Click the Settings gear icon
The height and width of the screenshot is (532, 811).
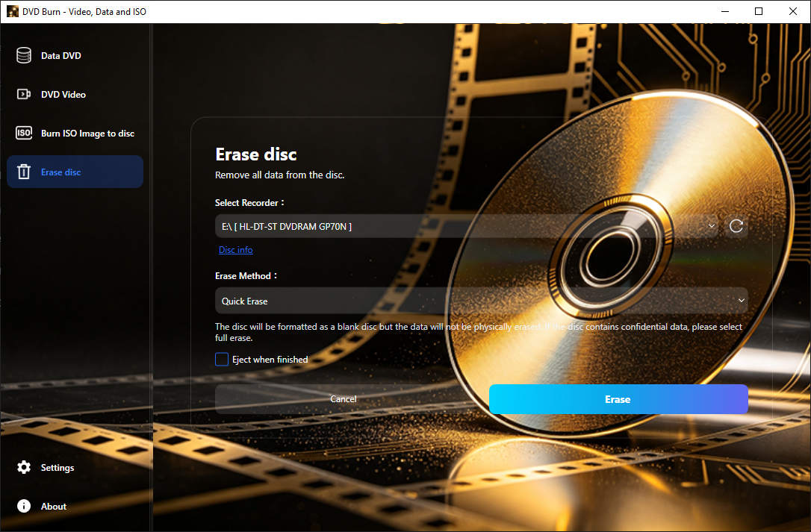pos(24,467)
